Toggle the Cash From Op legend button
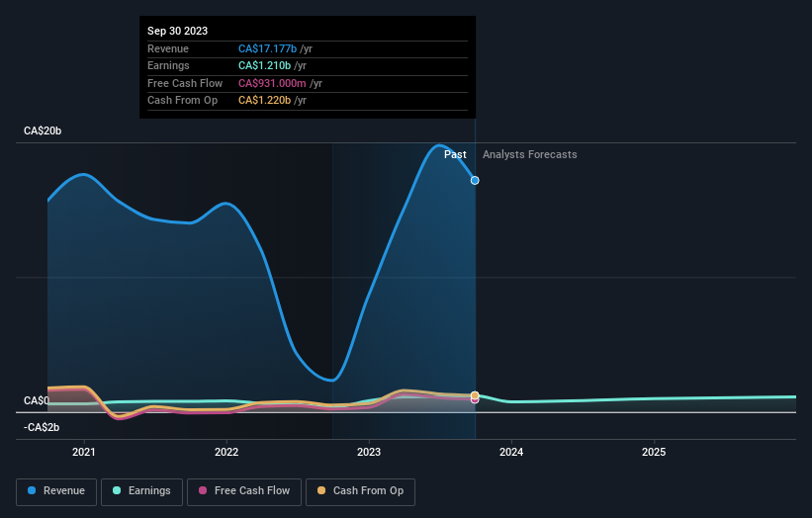The height and width of the screenshot is (518, 812). pyautogui.click(x=360, y=491)
